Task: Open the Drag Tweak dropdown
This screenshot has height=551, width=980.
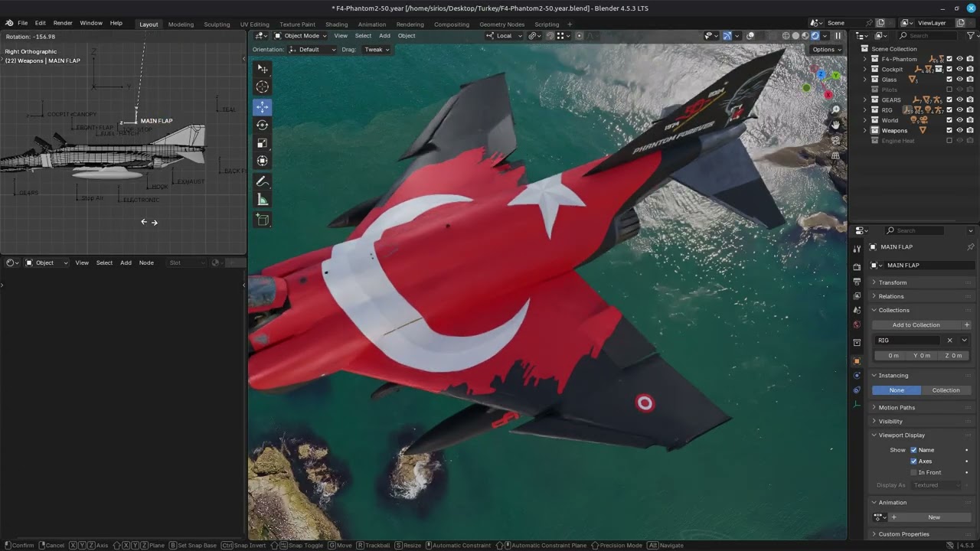Action: point(377,50)
